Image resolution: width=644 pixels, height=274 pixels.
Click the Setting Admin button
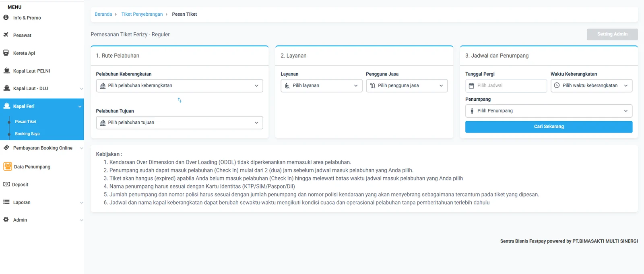(612, 34)
